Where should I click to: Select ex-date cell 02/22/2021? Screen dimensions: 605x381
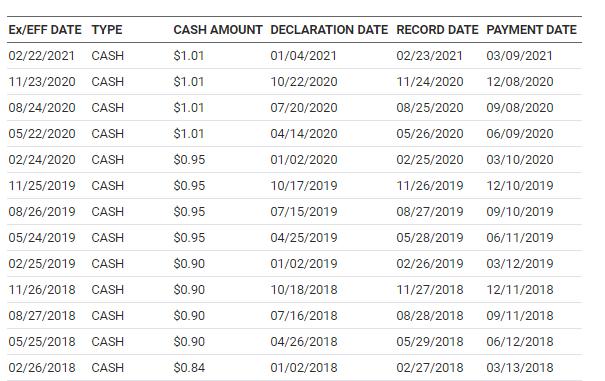click(41, 56)
